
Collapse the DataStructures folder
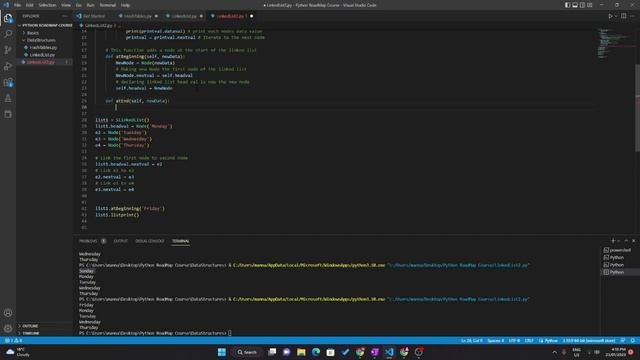click(x=44, y=40)
